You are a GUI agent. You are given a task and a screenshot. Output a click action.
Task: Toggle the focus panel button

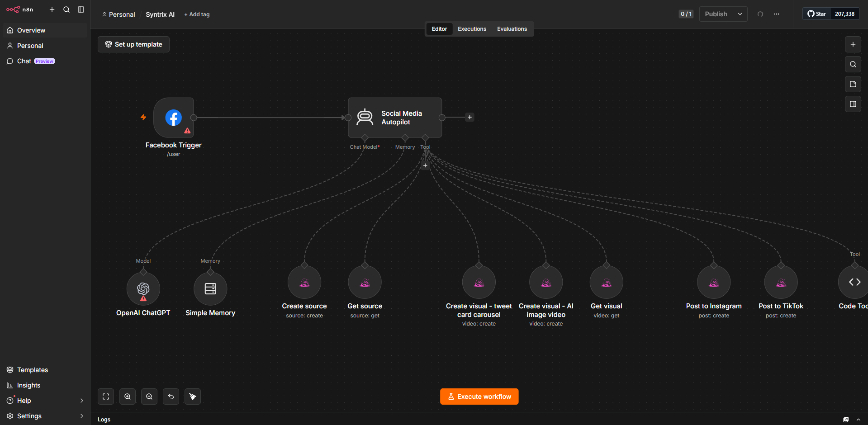click(853, 104)
